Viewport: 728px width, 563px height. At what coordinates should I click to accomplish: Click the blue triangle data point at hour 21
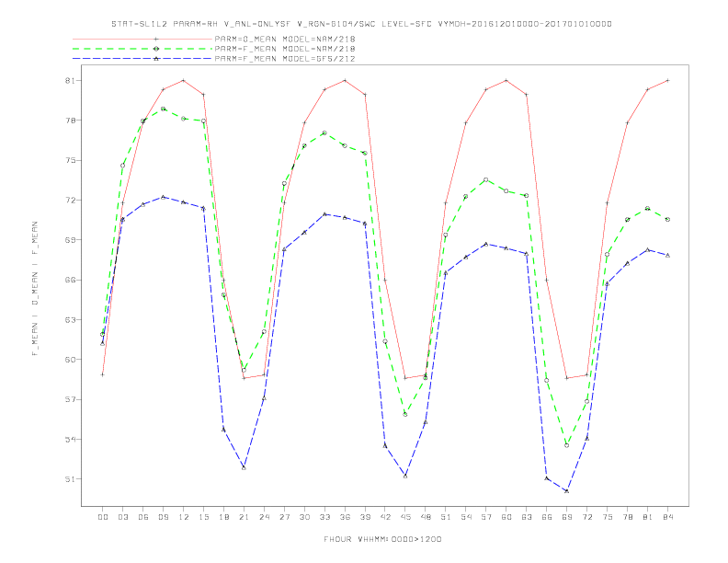(244, 467)
